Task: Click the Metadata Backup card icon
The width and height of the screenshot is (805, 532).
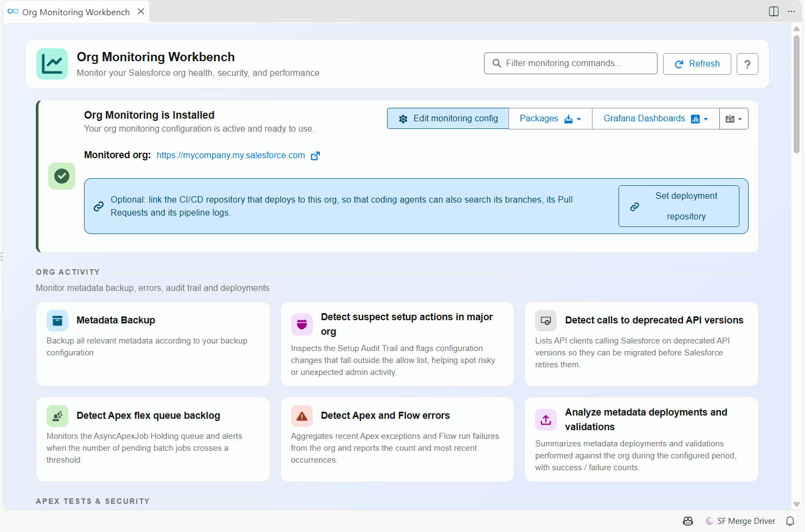Action: pos(57,321)
